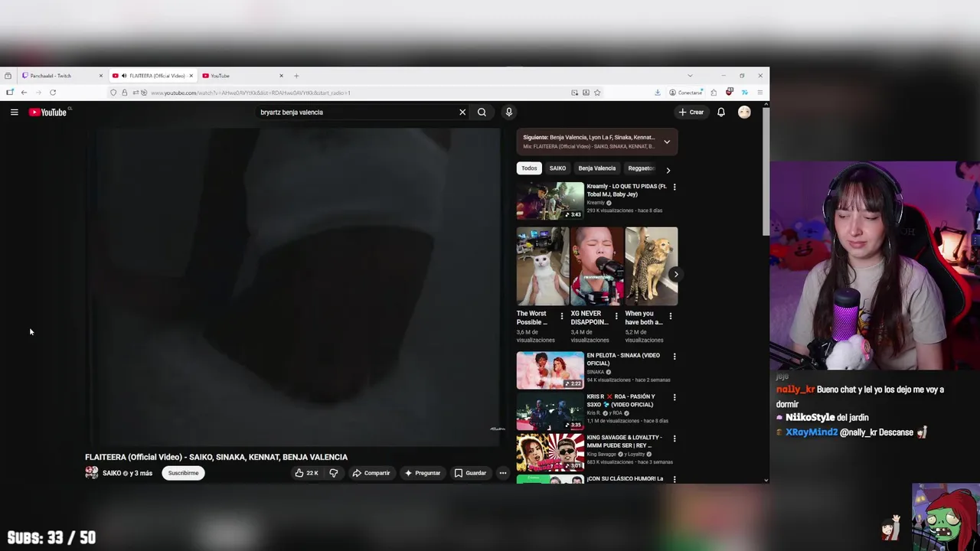Open the site security lock icon in address bar
The width and height of the screenshot is (980, 551).
pos(124,93)
